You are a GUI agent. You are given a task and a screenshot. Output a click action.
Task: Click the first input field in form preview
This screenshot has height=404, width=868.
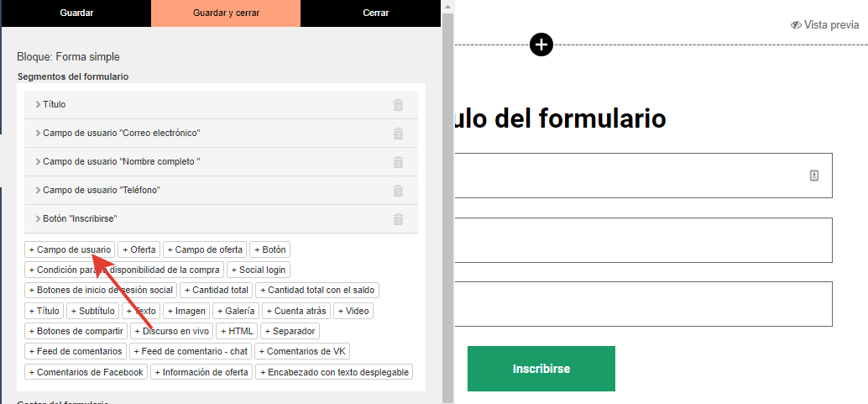point(643,175)
